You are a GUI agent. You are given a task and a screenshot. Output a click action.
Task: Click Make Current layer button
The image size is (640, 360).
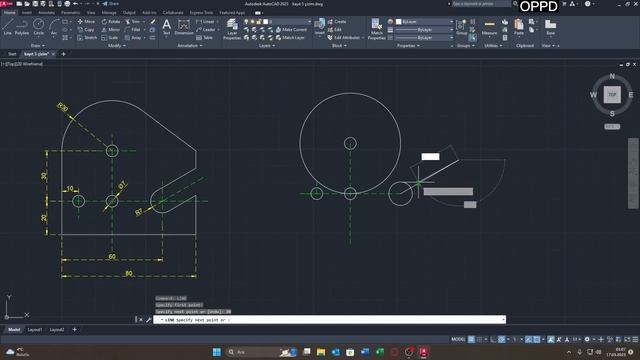tap(291, 30)
